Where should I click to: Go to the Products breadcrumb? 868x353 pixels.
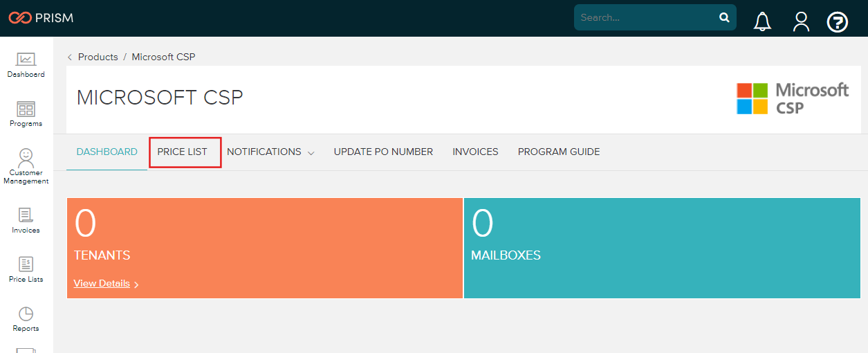click(x=98, y=57)
